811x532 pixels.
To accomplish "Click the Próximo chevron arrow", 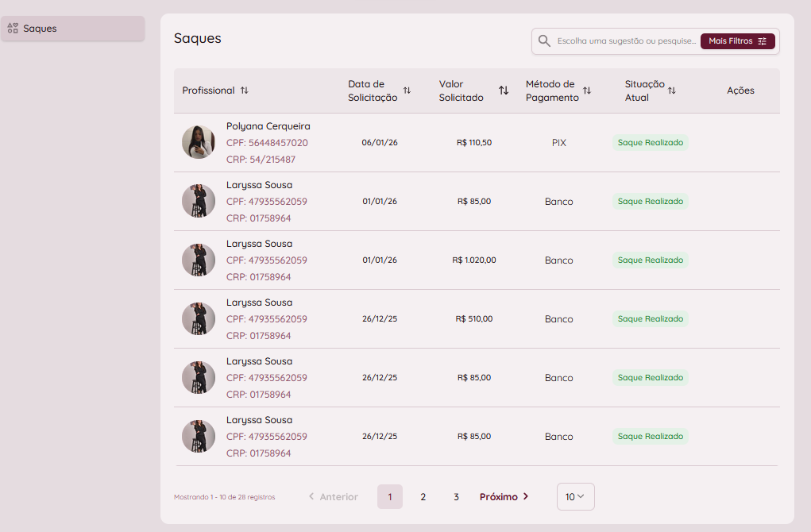I will pos(526,497).
